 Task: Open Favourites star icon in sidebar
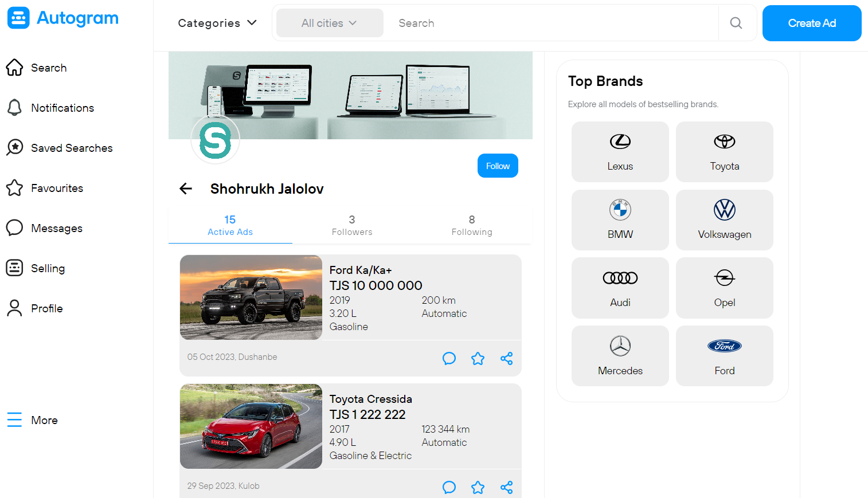tap(14, 188)
